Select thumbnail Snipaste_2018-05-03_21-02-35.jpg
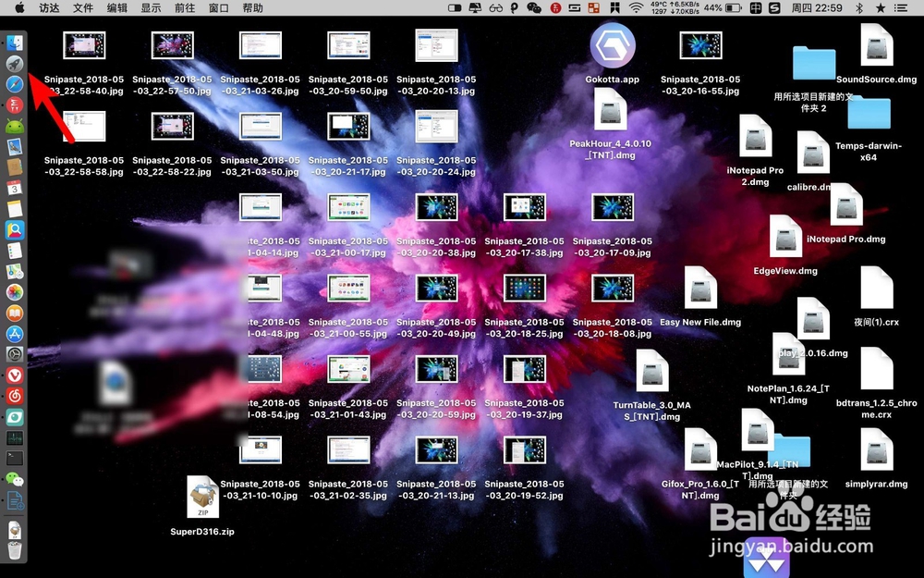The image size is (924, 578). [348, 450]
